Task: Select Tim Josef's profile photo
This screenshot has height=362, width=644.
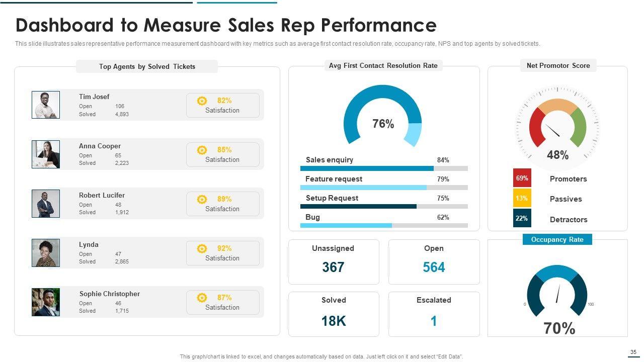Action: coord(46,105)
